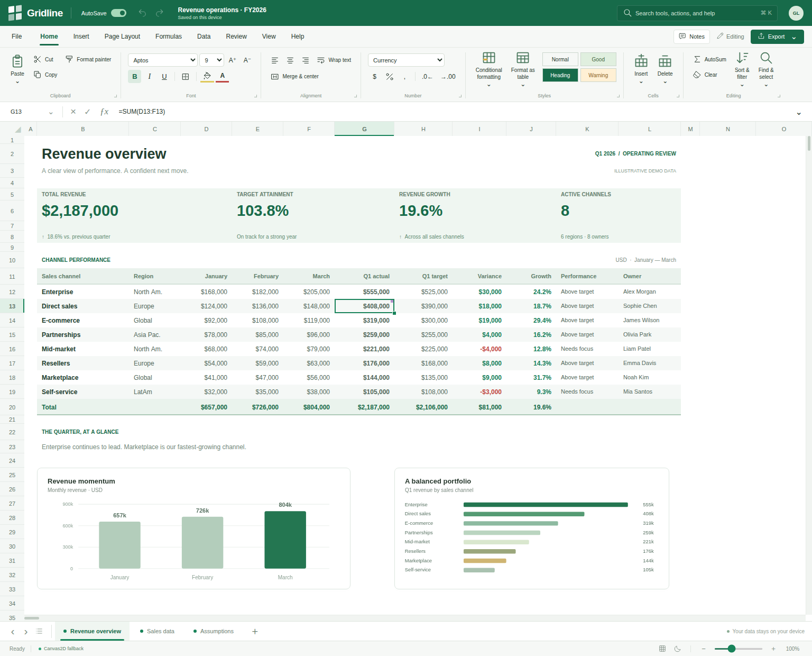
Task: Open the name box dropdown arrow
Action: (x=51, y=113)
